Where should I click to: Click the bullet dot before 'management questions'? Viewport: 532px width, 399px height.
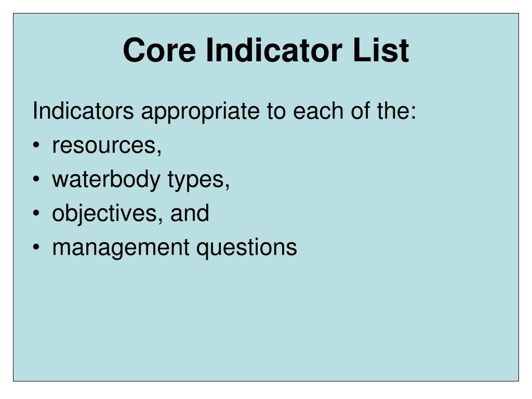pos(36,247)
